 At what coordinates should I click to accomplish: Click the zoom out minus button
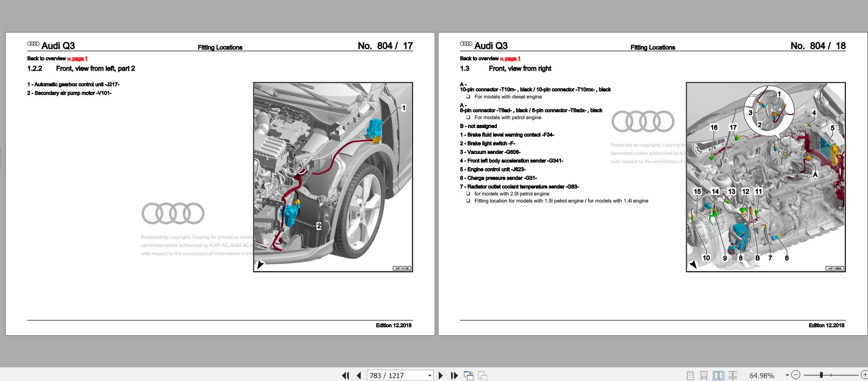click(796, 375)
